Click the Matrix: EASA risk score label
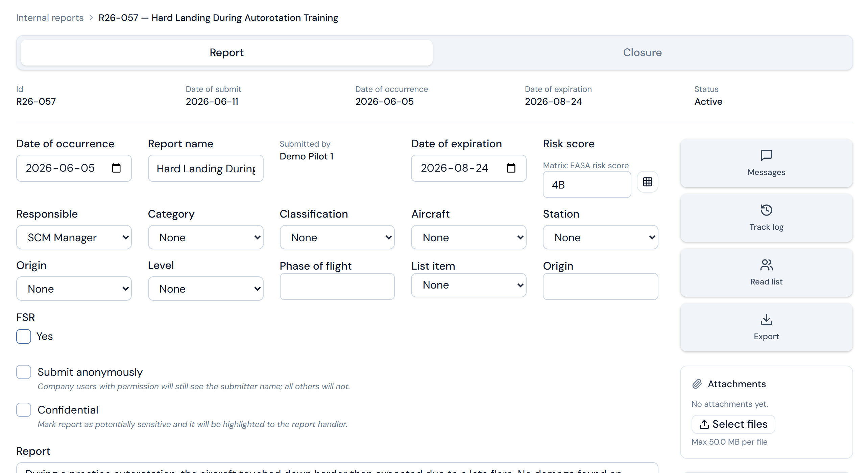The width and height of the screenshot is (868, 473). tap(586, 165)
